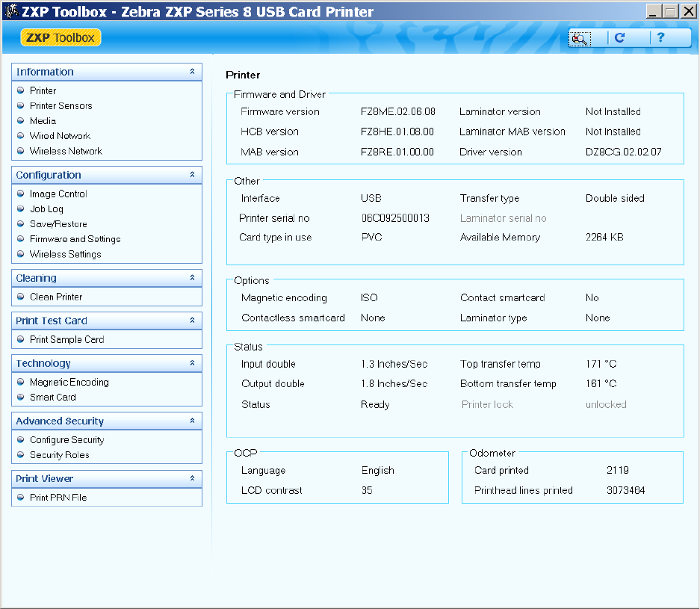Open Smart Card technology page
Image resolution: width=700 pixels, height=609 pixels.
click(53, 397)
